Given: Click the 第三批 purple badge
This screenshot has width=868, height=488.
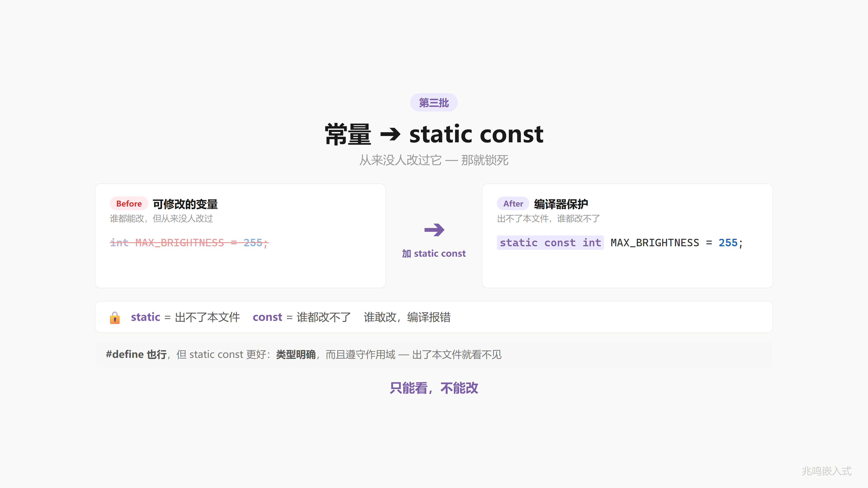Looking at the screenshot, I should tap(434, 102).
